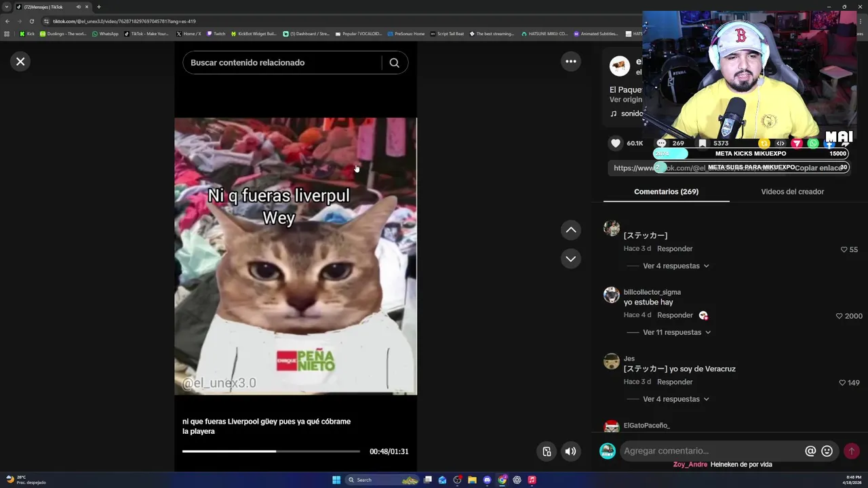This screenshot has height=488, width=868.
Task: Reply to billcollector_sigma's comment
Action: click(x=675, y=315)
